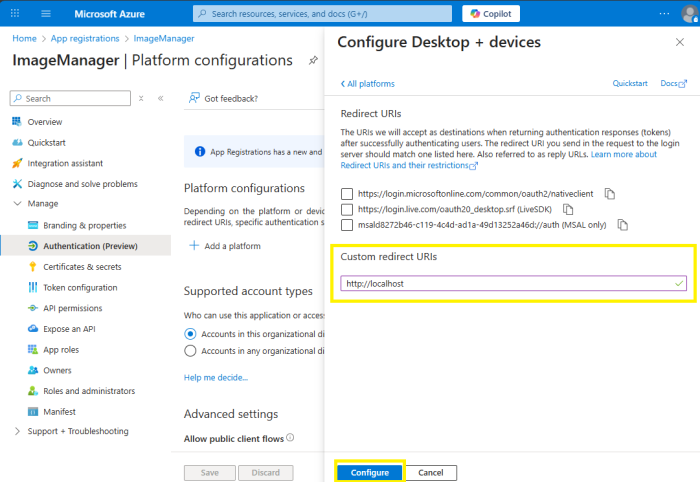Viewport: 700px width, 482px height.
Task: Open the Azure portal hamburger menu
Action: tap(46, 14)
